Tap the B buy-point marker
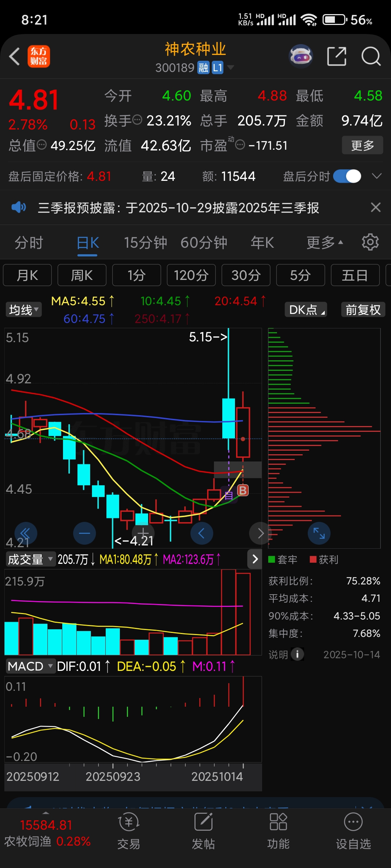 click(x=243, y=490)
